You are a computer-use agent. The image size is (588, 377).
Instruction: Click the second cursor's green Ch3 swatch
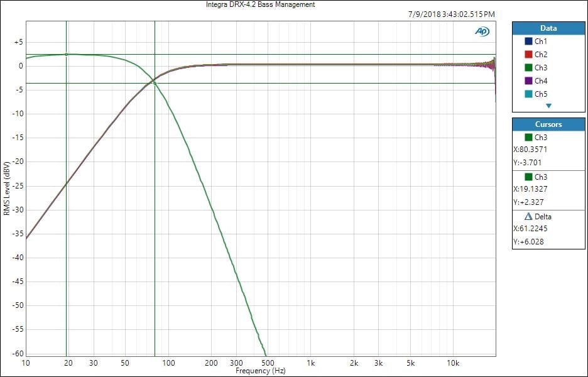pos(528,177)
